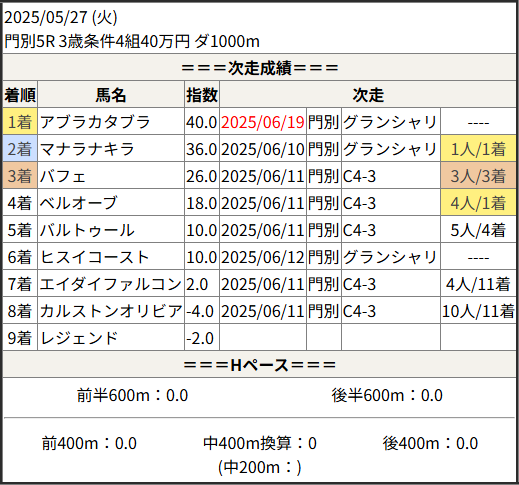Click the 3人/3着 highlighted result
The height and width of the screenshot is (485, 519).
478,176
